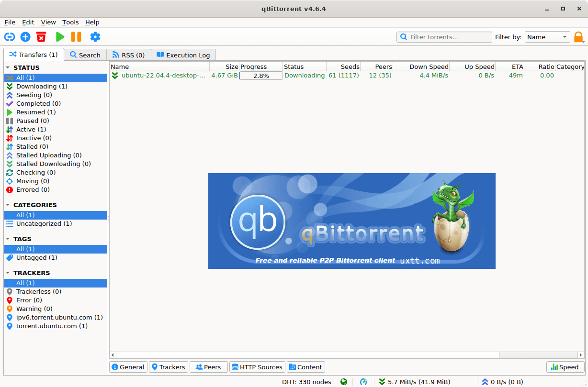Show the Peers panel
588x387 pixels.
click(208, 367)
